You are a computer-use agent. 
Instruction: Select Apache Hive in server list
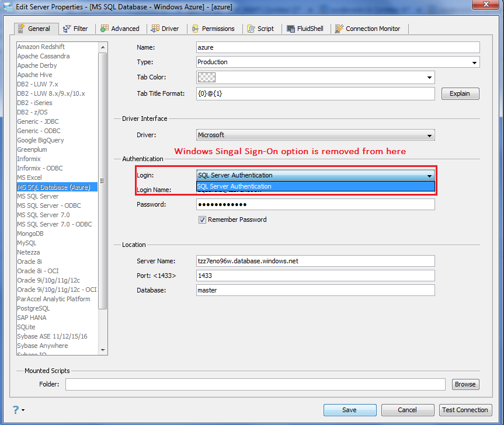tap(34, 75)
